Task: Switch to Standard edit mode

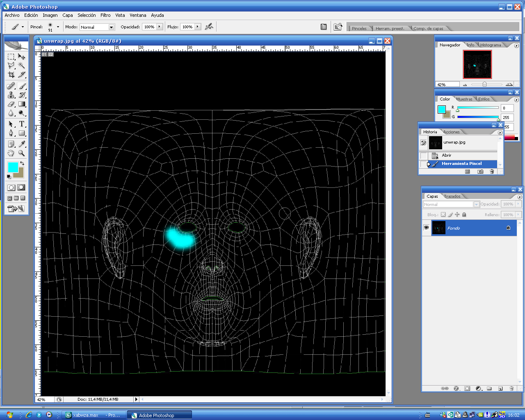Action: pyautogui.click(x=11, y=187)
